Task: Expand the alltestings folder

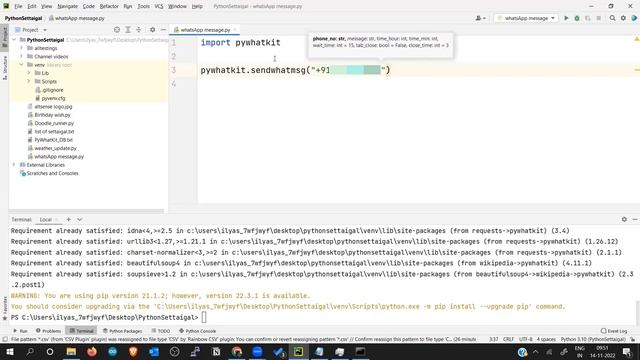Action: click(22, 48)
